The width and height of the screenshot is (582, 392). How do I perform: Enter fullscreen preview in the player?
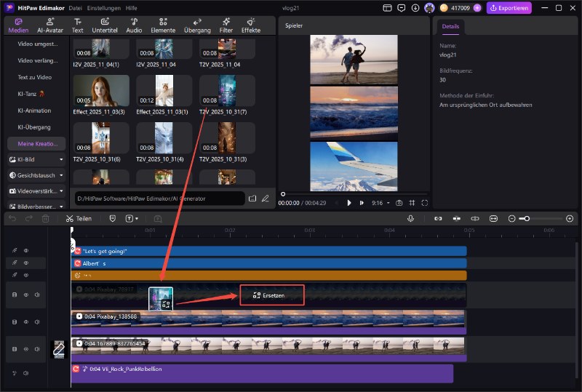coord(425,203)
